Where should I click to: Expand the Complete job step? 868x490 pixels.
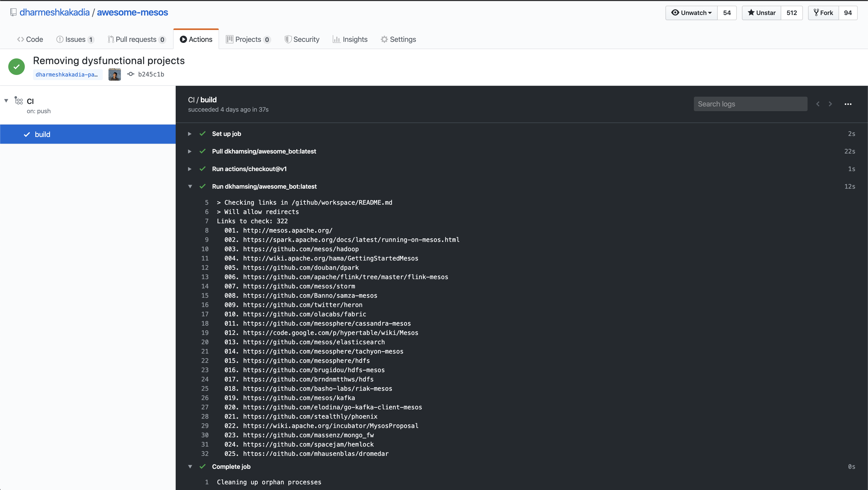[x=190, y=467]
